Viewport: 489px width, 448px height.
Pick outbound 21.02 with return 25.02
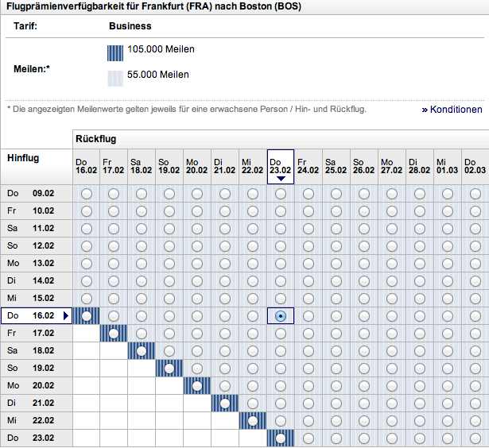(336, 404)
